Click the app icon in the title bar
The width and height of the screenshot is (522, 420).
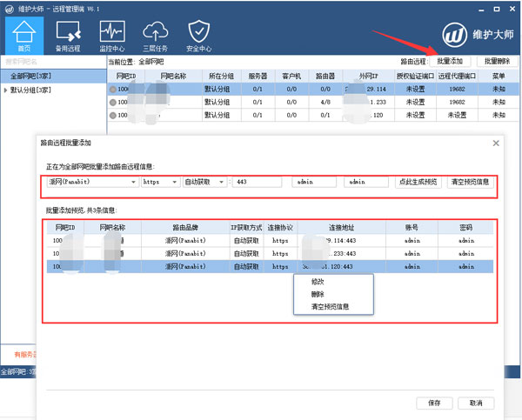click(x=10, y=9)
